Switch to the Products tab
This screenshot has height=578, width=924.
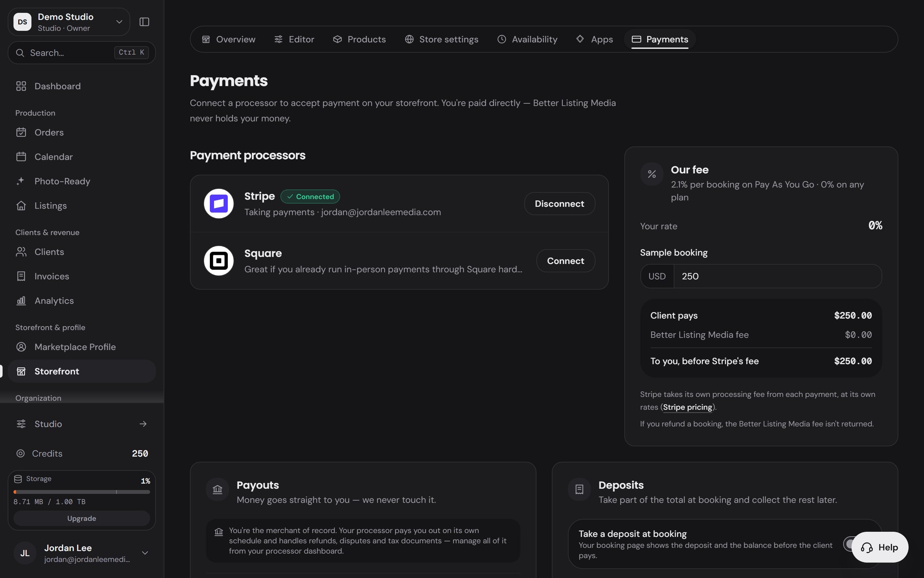tap(359, 39)
